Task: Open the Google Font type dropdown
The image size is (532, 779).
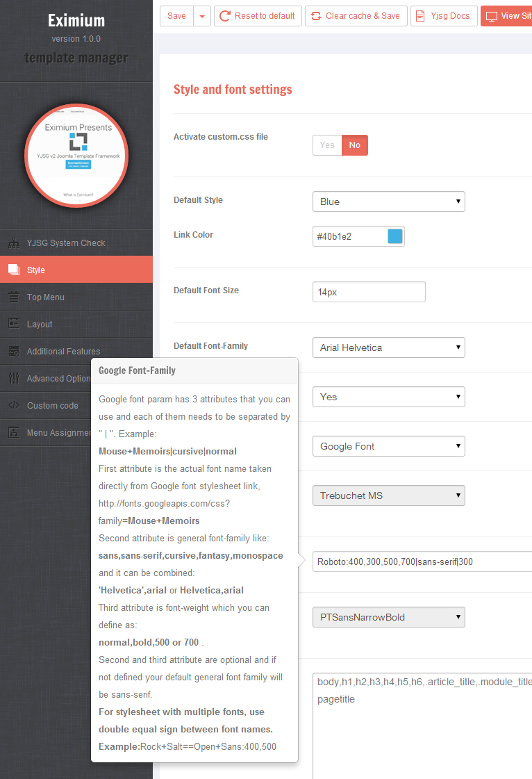Action: (389, 446)
